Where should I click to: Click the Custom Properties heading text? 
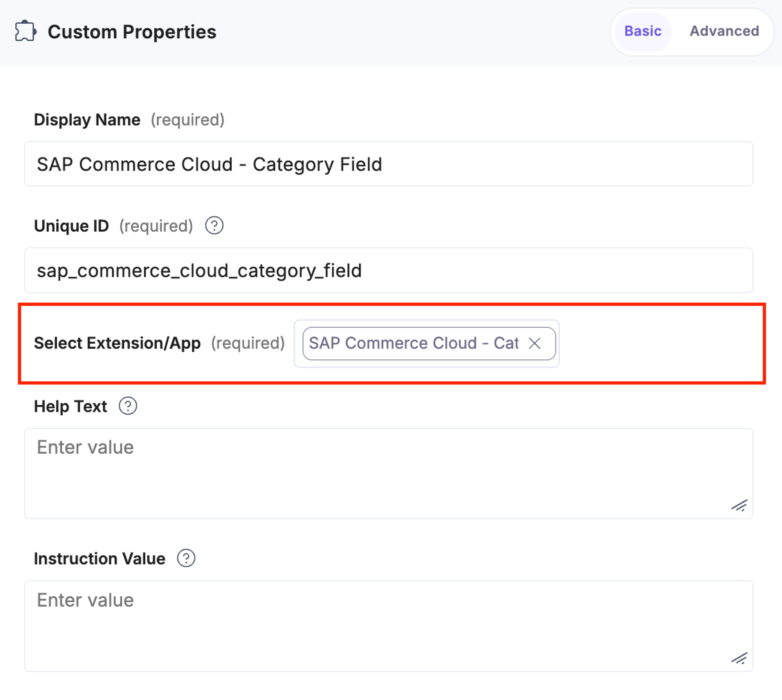point(132,32)
